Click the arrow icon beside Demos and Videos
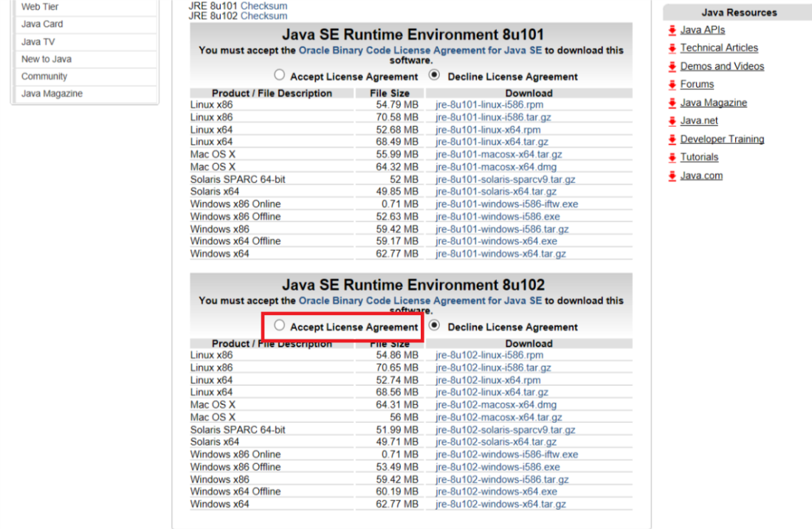The width and height of the screenshot is (812, 529). click(672, 66)
